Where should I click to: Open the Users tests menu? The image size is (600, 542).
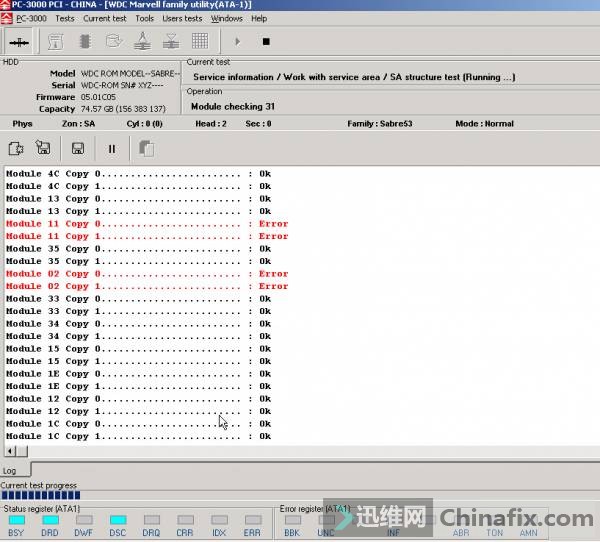pyautogui.click(x=182, y=18)
